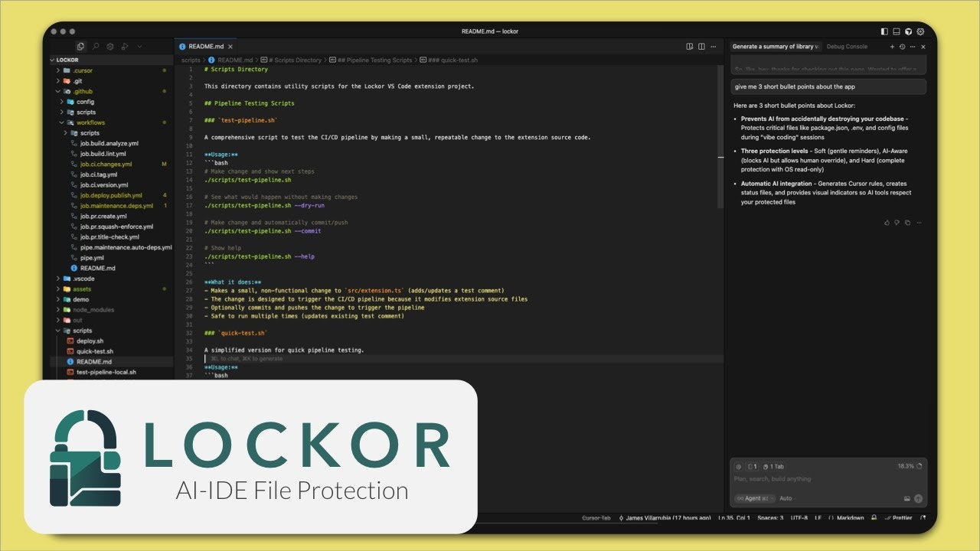
Task: Submit the chat prompt with the send arrow
Action: (919, 498)
